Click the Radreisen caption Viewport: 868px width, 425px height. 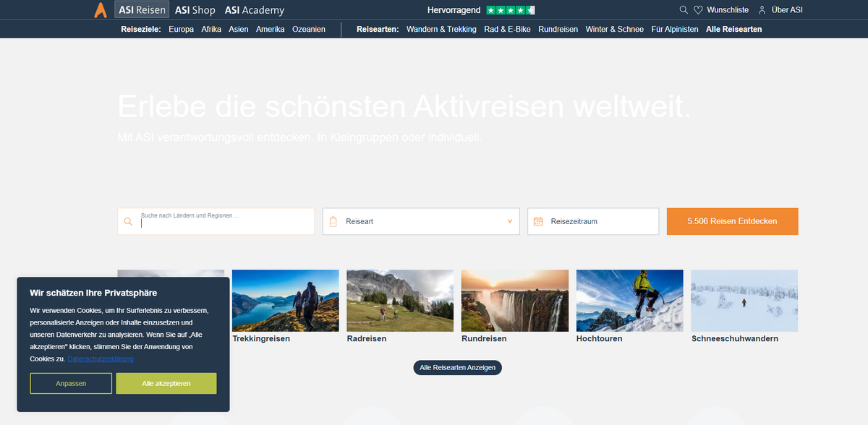point(367,338)
